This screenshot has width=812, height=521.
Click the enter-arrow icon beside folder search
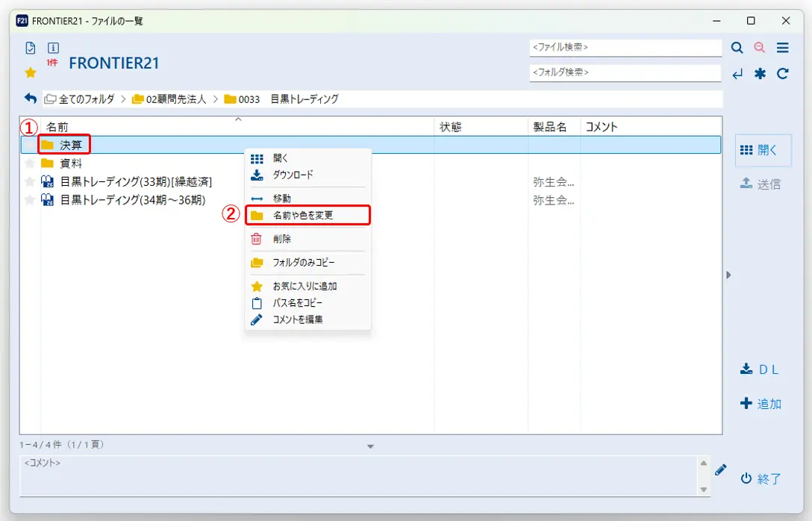click(737, 74)
